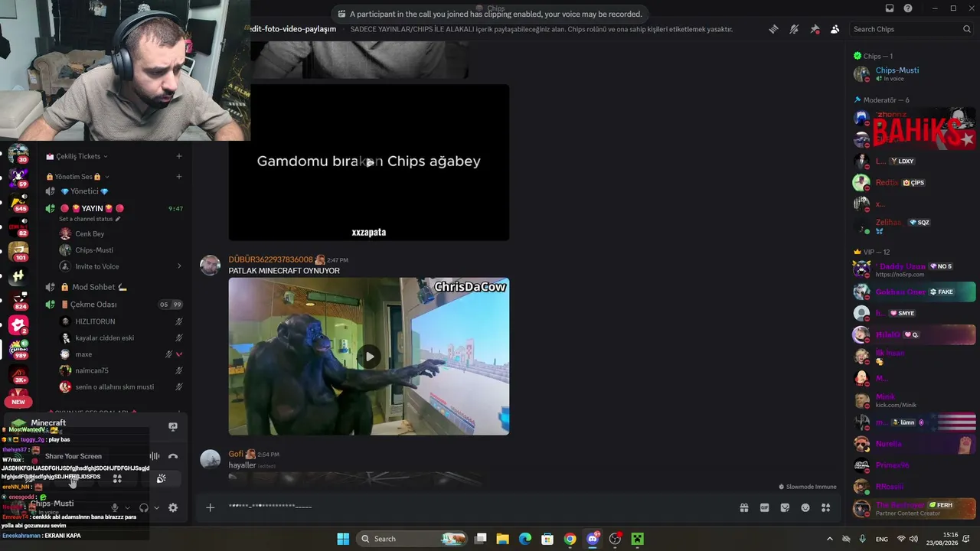Viewport: 980px width, 551px height.
Task: Open Google Chrome from the taskbar
Action: [x=570, y=539]
